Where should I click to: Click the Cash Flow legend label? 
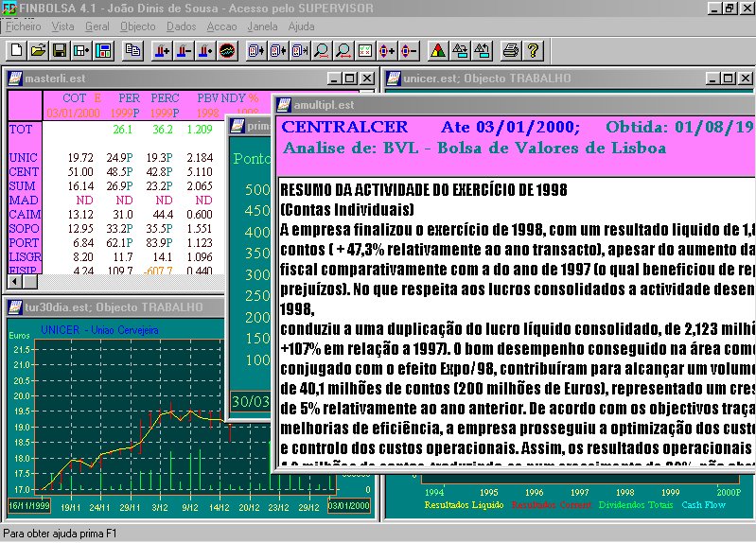click(703, 505)
